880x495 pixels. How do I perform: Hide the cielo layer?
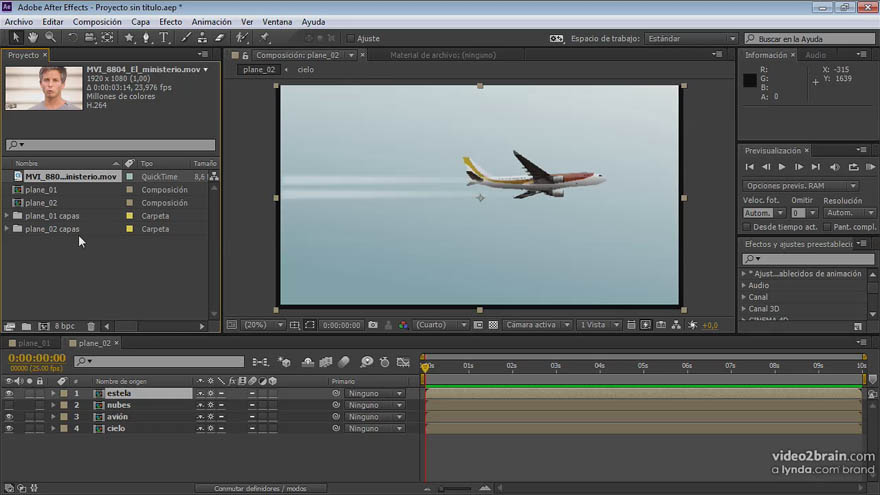click(x=9, y=428)
